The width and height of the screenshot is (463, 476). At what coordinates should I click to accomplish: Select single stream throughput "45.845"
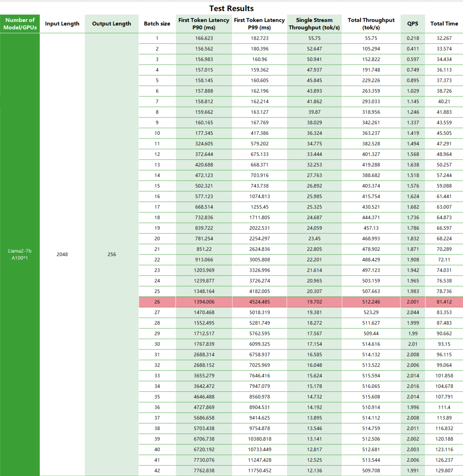click(x=314, y=81)
